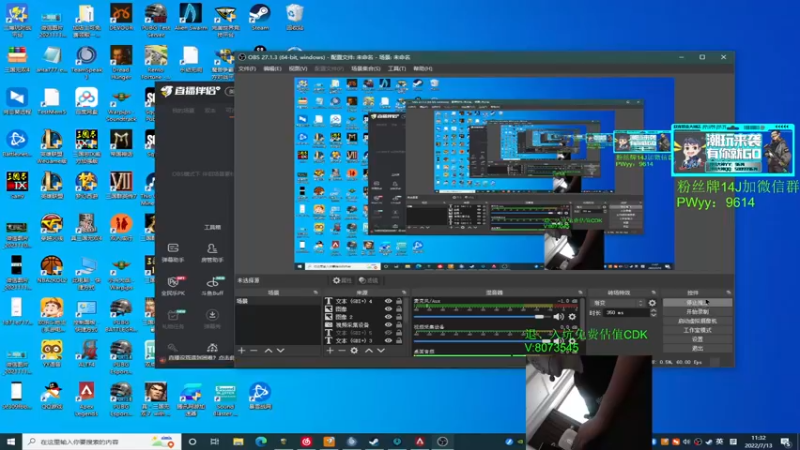The image size is (800, 450).
Task: Move source down in Sources panel
Action: pyautogui.click(x=381, y=351)
